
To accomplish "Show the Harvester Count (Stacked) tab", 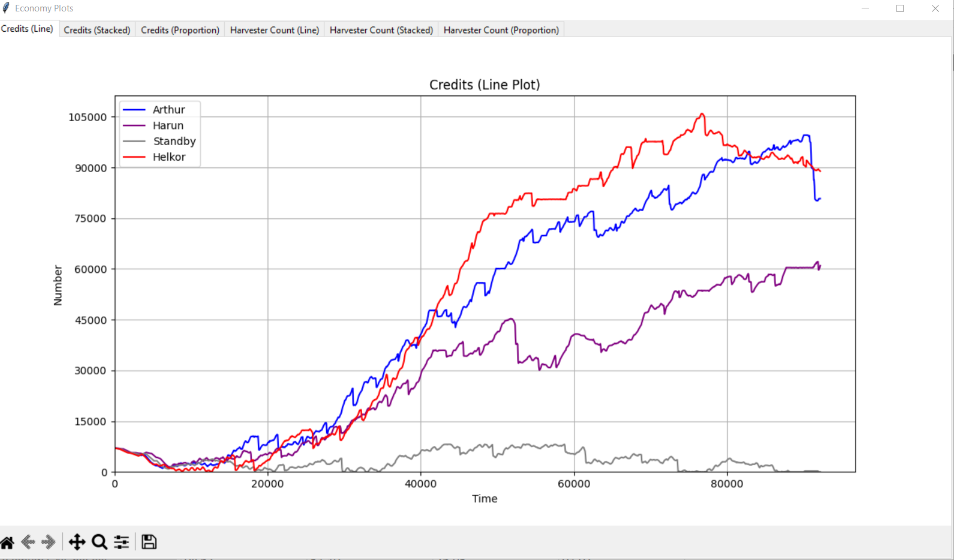I will [381, 30].
